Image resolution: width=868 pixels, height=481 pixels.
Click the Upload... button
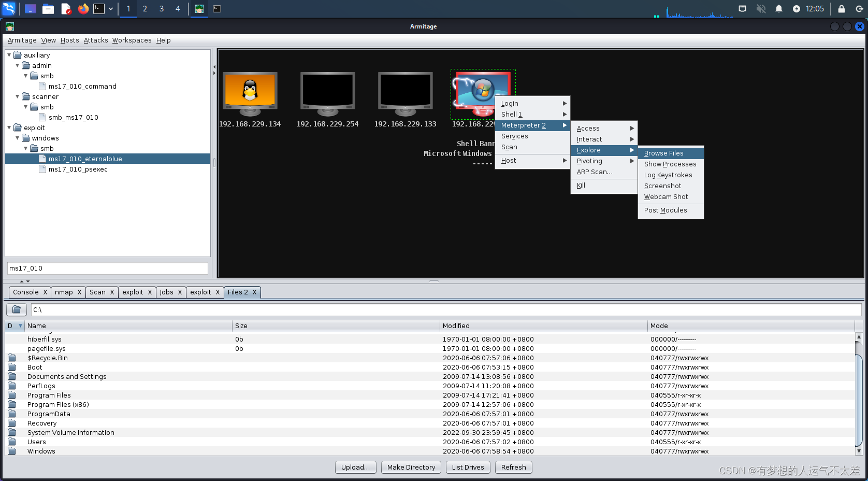355,468
